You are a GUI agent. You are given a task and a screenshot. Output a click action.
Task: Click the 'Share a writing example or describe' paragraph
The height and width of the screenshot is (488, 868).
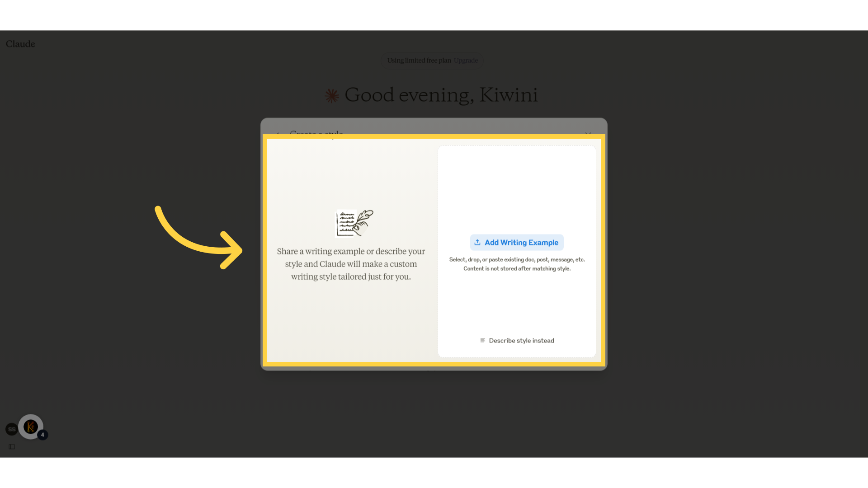tap(351, 264)
